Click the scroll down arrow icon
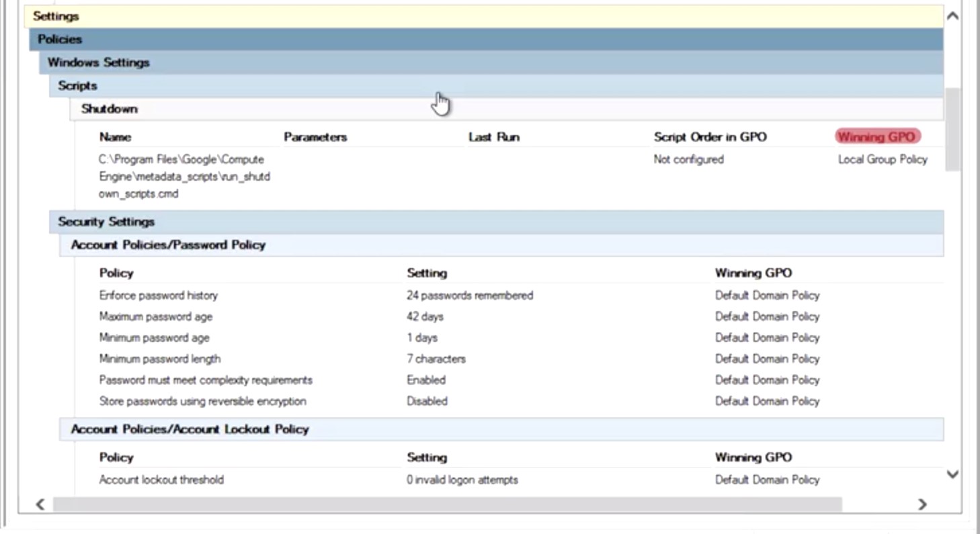Screen dimensions: 980x534 pos(952,474)
